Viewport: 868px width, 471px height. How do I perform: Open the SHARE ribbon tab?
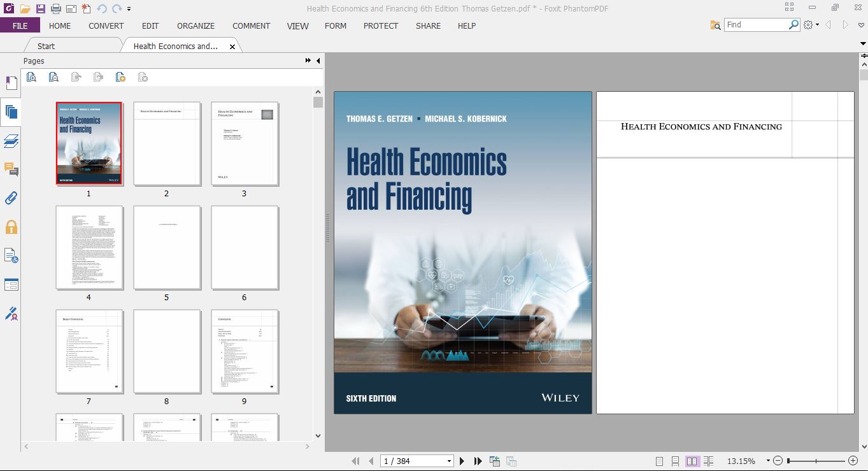[x=428, y=25]
